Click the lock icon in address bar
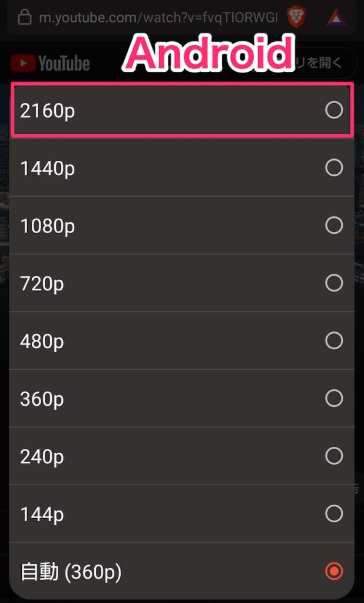Viewport: 364px width, 603px height. pyautogui.click(x=25, y=18)
